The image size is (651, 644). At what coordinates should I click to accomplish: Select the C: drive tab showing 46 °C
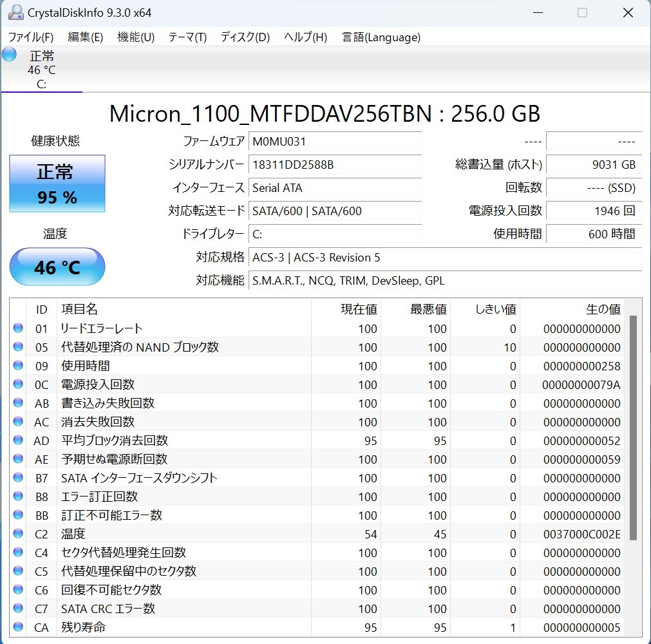(41, 70)
